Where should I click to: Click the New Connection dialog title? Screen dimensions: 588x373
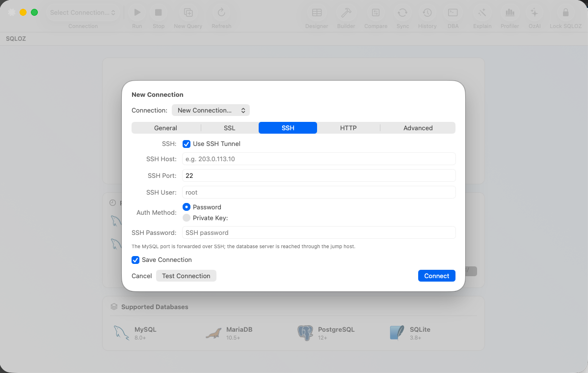click(x=158, y=95)
